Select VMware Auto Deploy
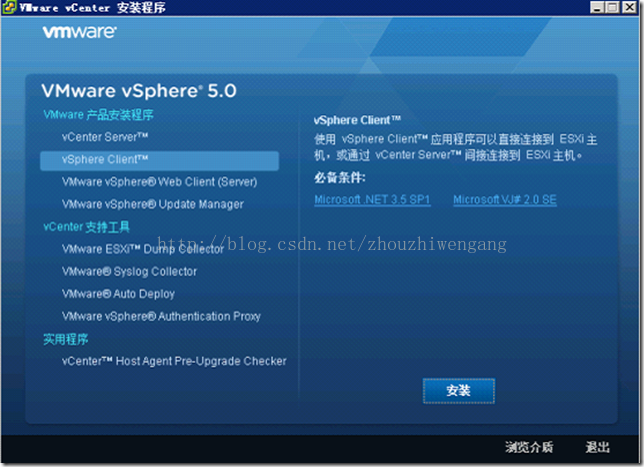 118,294
